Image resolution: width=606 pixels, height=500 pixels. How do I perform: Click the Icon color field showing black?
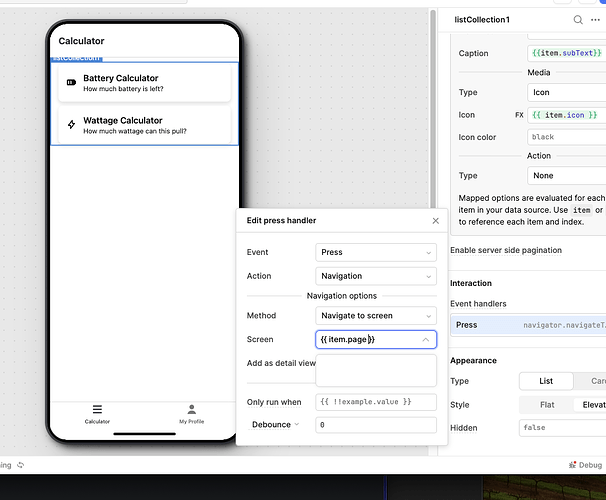click(567, 137)
